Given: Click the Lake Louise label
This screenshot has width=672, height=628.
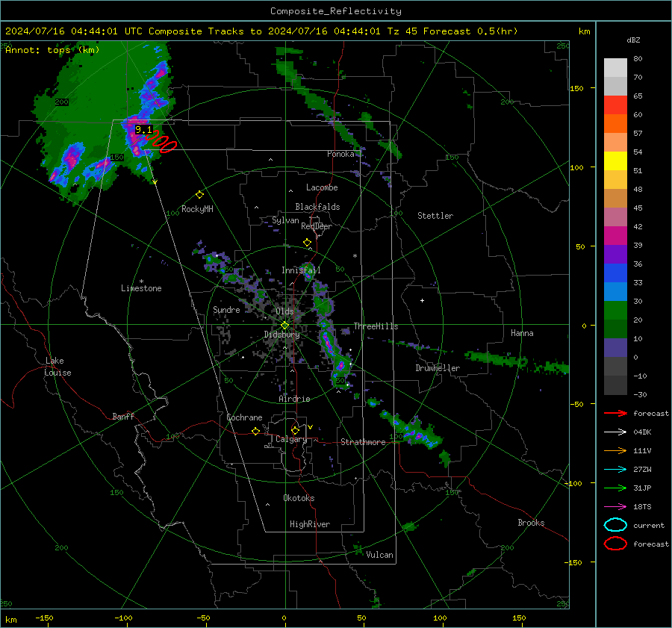Looking at the screenshot, I should (x=58, y=367).
